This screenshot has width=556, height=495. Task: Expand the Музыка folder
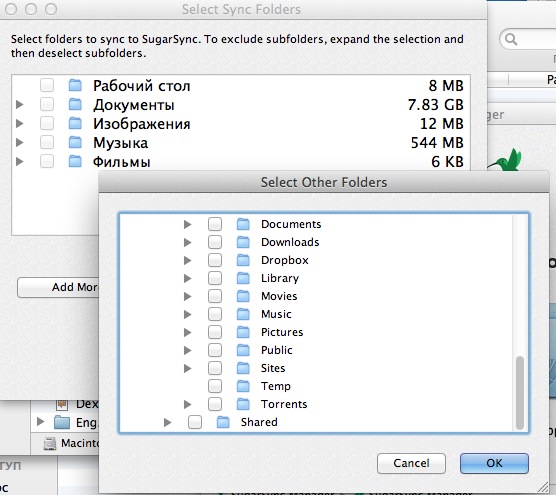(20, 143)
